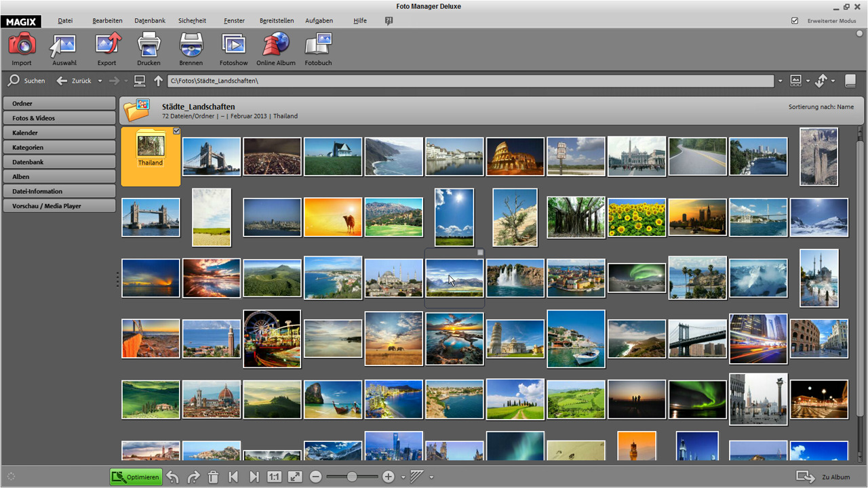The width and height of the screenshot is (868, 488).
Task: Expand the Vorschau / Media Player panel
Action: click(59, 205)
